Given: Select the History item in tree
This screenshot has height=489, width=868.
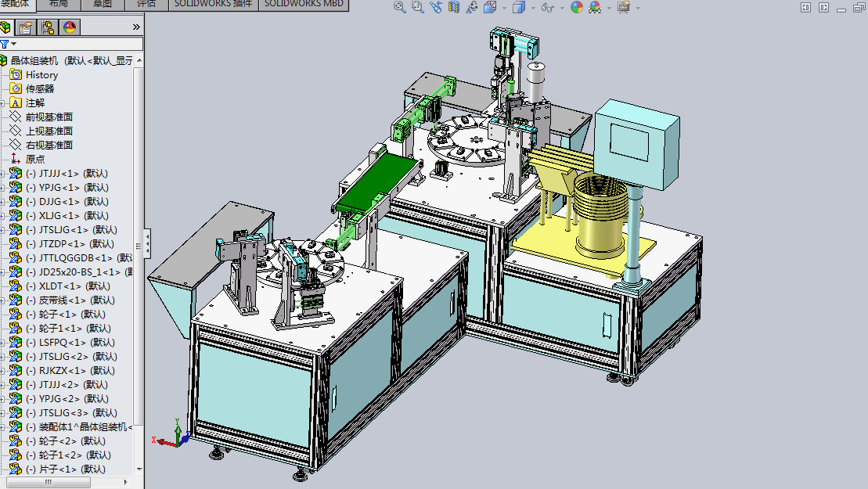Looking at the screenshot, I should [x=41, y=75].
